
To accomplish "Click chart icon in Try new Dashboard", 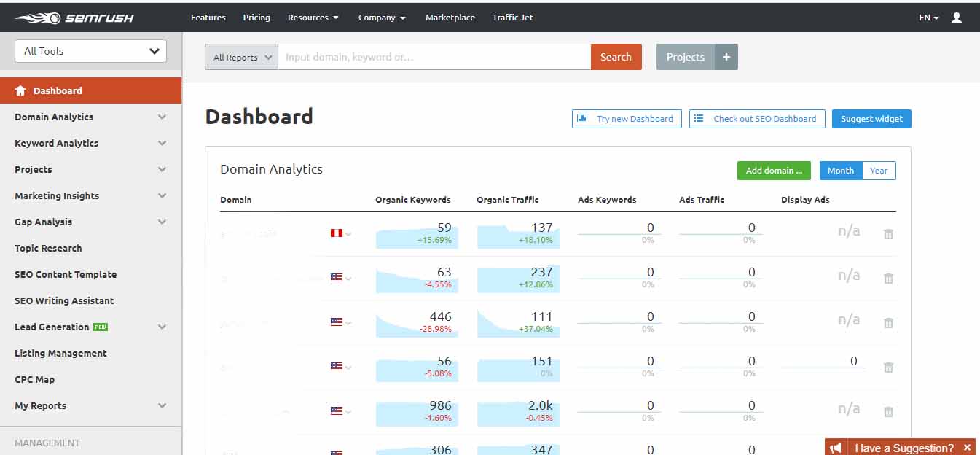I will pos(581,118).
